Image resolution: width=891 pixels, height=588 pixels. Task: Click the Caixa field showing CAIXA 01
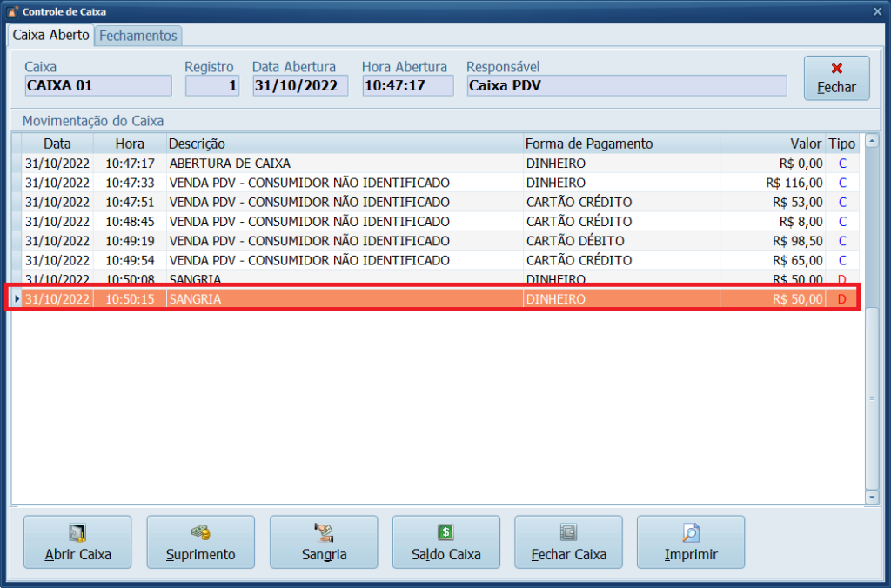tap(98, 85)
